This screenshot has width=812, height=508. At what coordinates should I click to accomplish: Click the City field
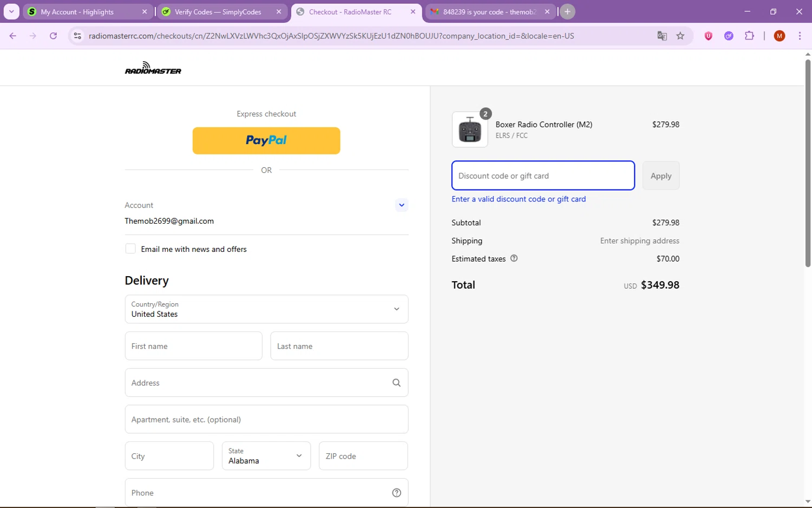[169, 456]
